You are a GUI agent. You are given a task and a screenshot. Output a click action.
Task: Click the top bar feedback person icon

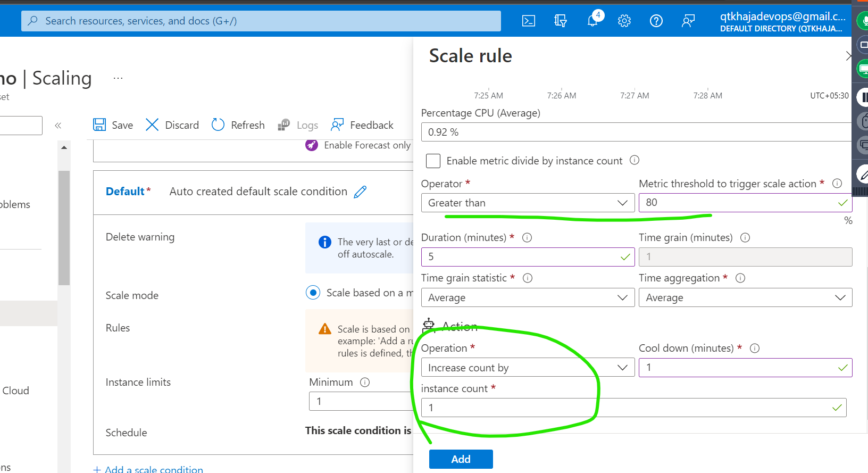click(x=688, y=21)
